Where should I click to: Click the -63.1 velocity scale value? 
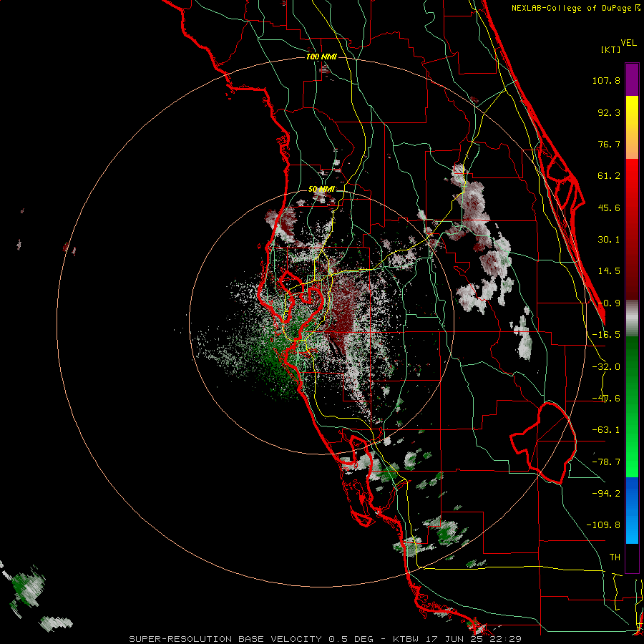coord(606,430)
